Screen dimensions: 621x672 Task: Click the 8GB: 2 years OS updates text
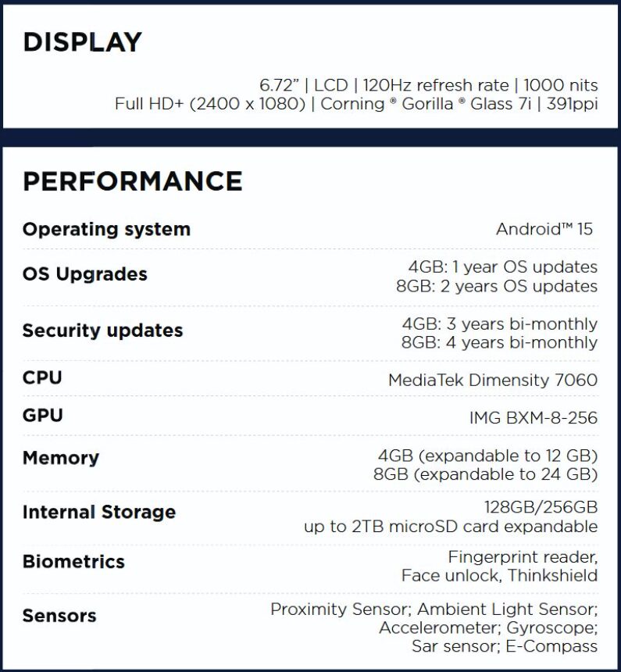(497, 286)
